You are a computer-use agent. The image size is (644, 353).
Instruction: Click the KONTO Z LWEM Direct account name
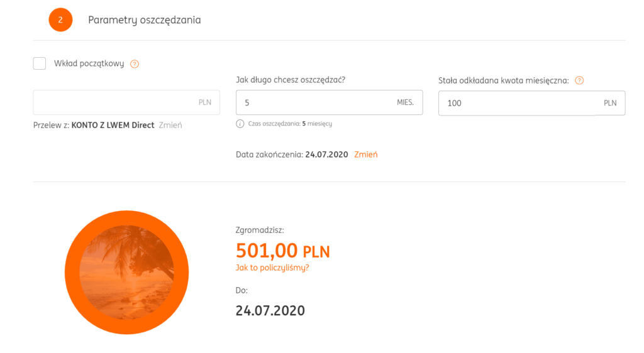click(113, 125)
